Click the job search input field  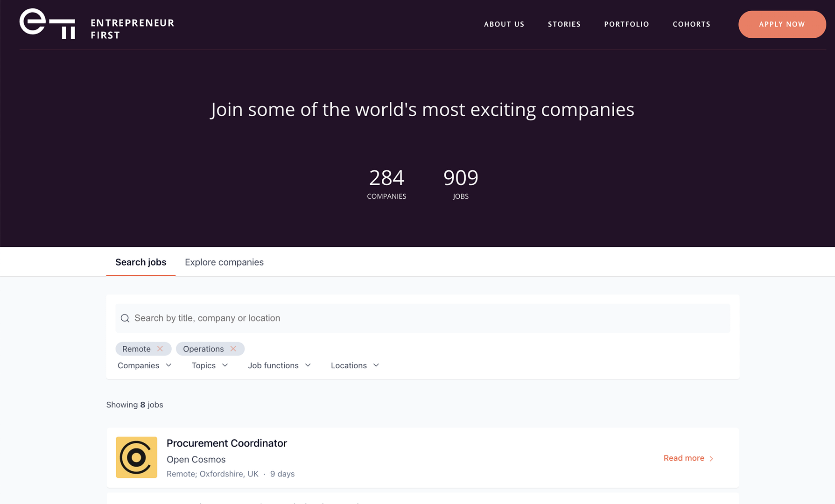(420, 318)
